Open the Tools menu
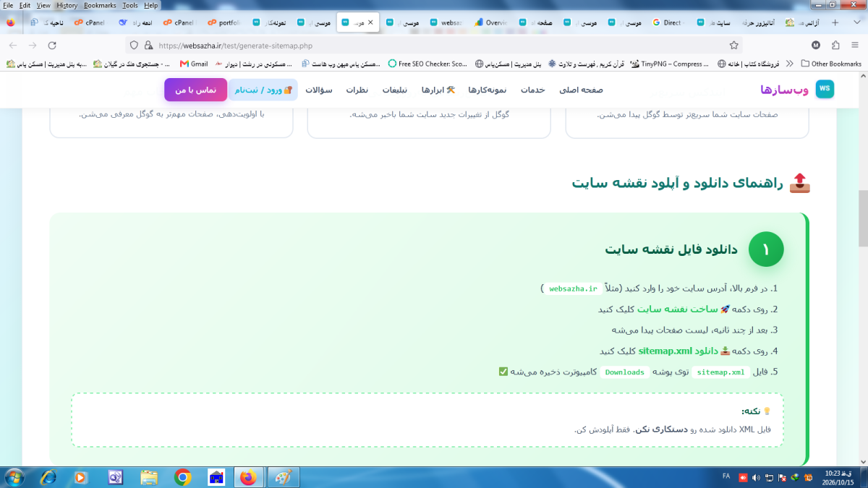 130,5
